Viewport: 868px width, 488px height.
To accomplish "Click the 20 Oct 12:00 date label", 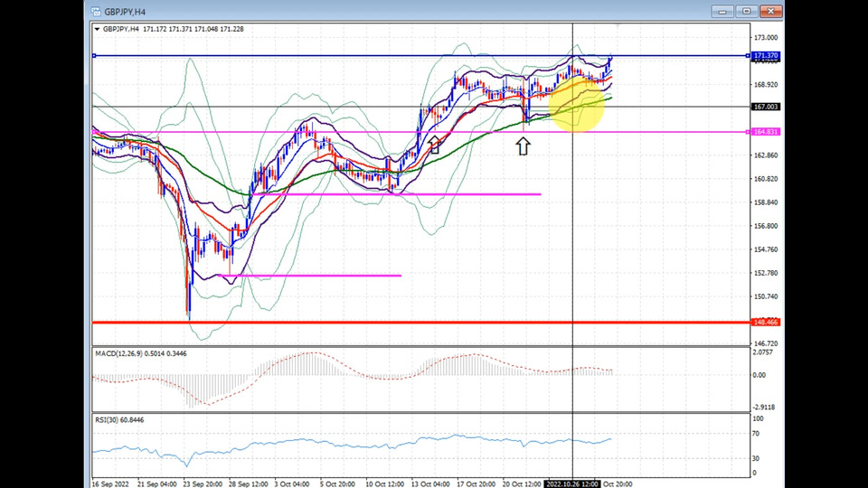I will [x=522, y=484].
